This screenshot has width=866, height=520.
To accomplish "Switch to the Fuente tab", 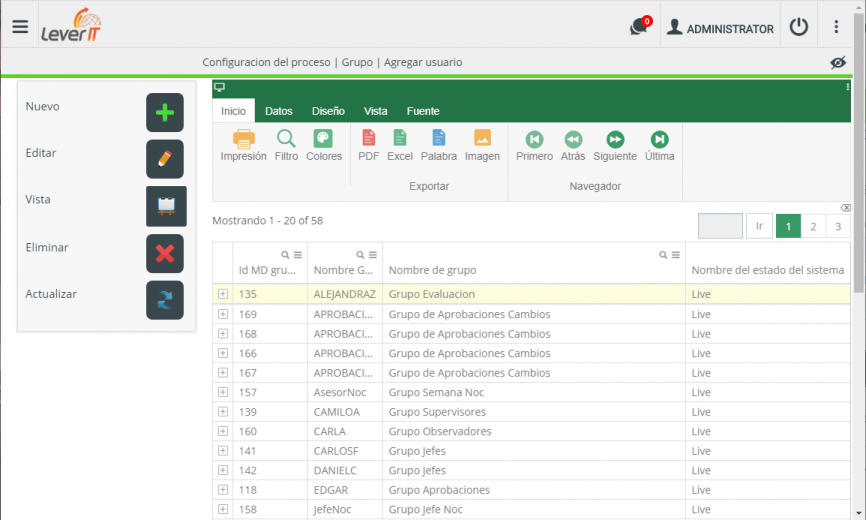I will coord(423,111).
